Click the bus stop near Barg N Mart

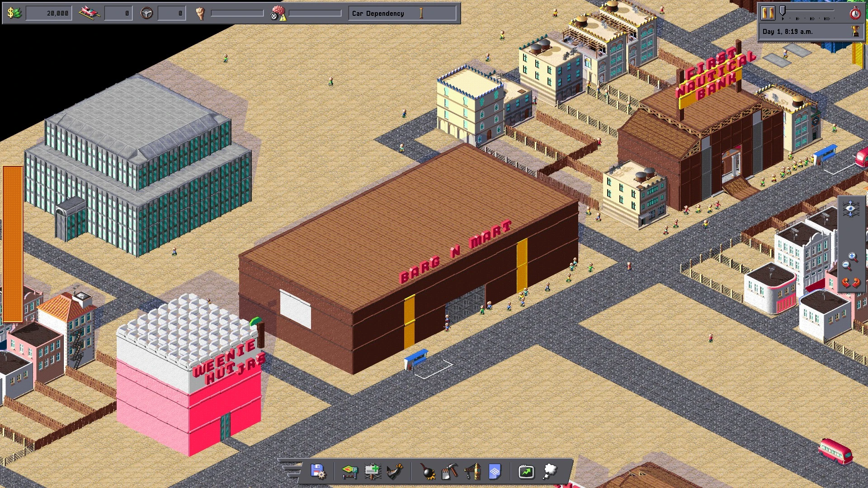[x=416, y=359]
